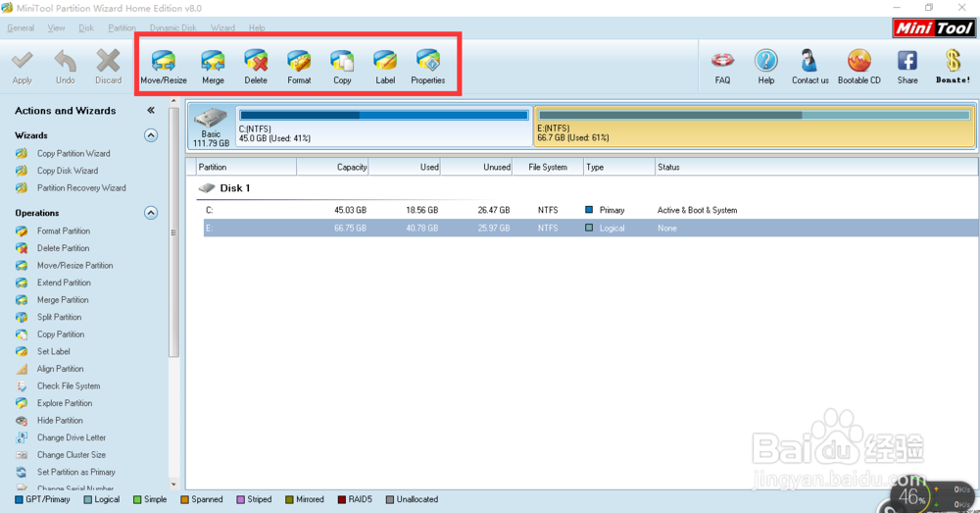This screenshot has width=980, height=513.
Task: Open partition Properties from the toolbar
Action: click(428, 61)
